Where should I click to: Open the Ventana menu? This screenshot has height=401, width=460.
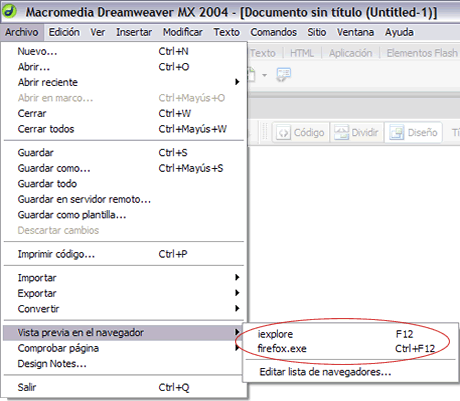point(355,32)
